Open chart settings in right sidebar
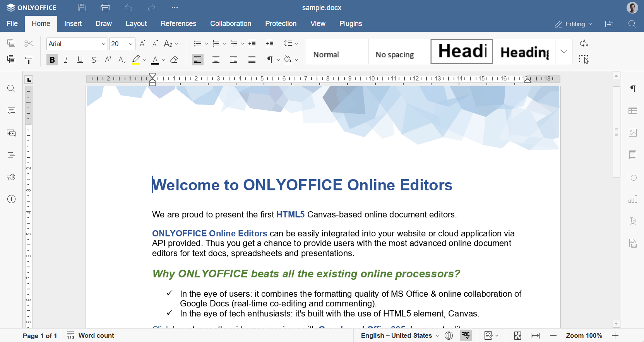The width and height of the screenshot is (644, 342). [x=633, y=199]
